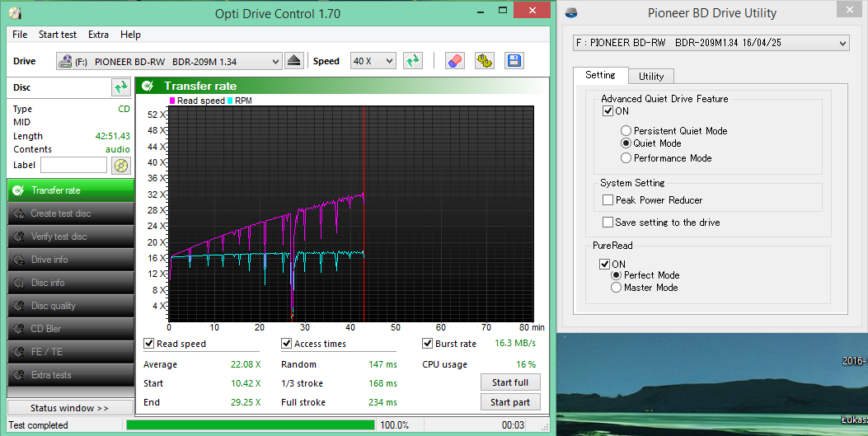The height and width of the screenshot is (436, 868).
Task: Click the CPU usage value 16 %
Action: 526,364
